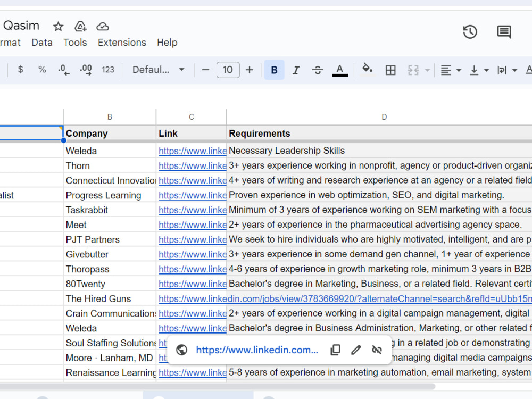Screen dimensions: 532x399
Task: Click the Requirements header cell
Action: pyautogui.click(x=379, y=134)
